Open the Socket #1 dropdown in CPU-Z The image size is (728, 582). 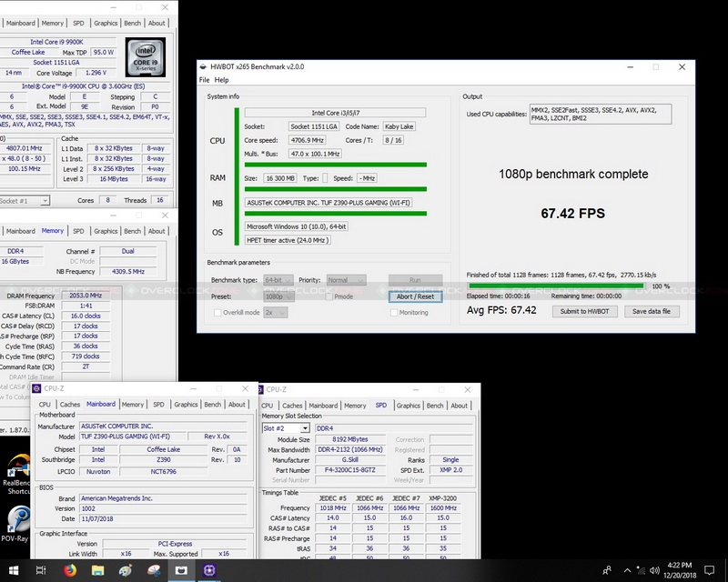pos(25,200)
